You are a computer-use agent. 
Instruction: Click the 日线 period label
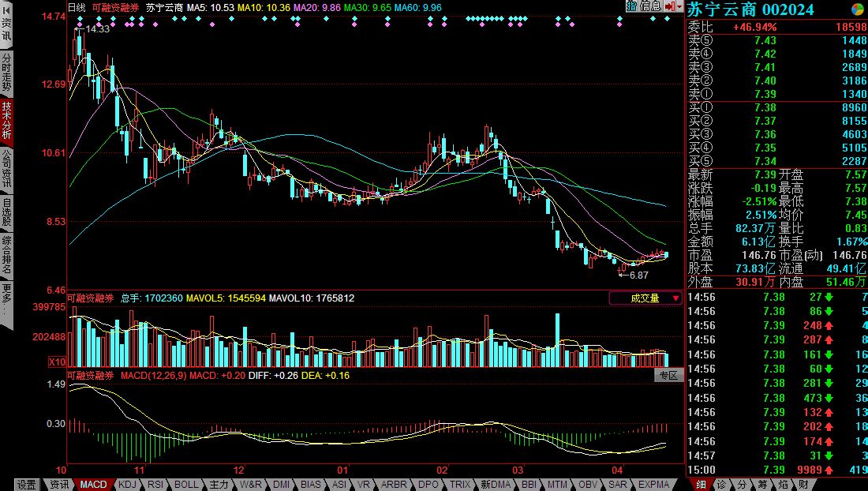(77, 8)
